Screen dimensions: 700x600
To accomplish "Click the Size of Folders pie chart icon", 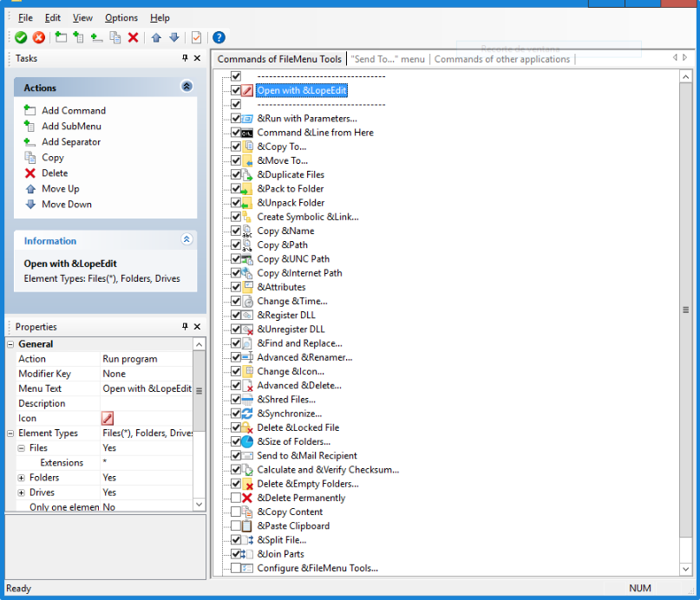I will pyautogui.click(x=247, y=441).
